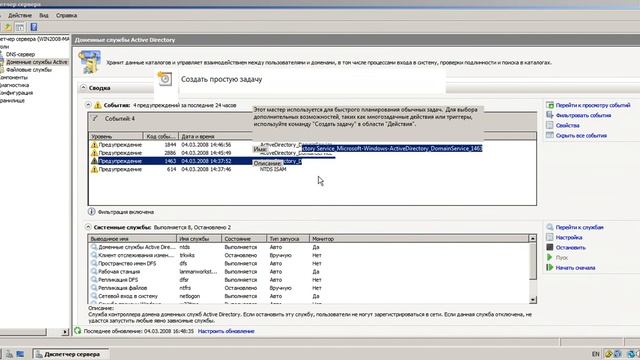The height and width of the screenshot is (360, 640).
Task: Click the Создать простую задачу wizard icon
Action: click(x=165, y=79)
